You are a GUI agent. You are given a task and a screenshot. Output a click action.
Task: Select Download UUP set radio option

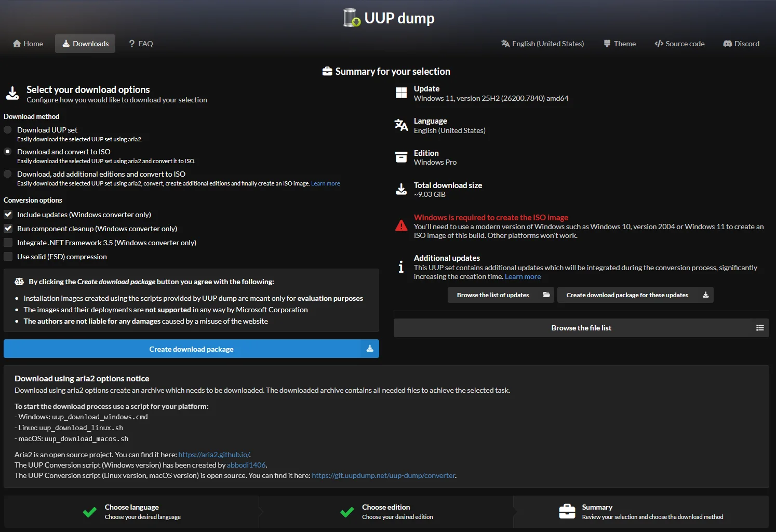click(8, 130)
